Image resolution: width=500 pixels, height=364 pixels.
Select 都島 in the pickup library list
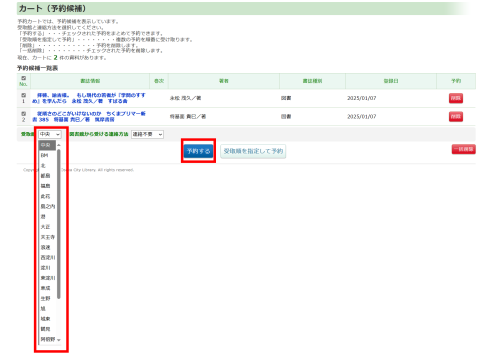(x=47, y=176)
